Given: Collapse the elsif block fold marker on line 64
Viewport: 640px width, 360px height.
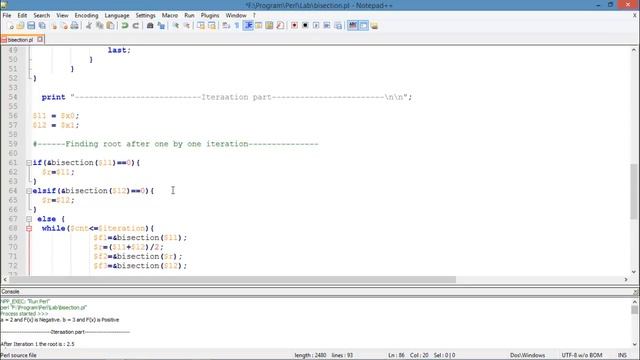Looking at the screenshot, I should 29,191.
